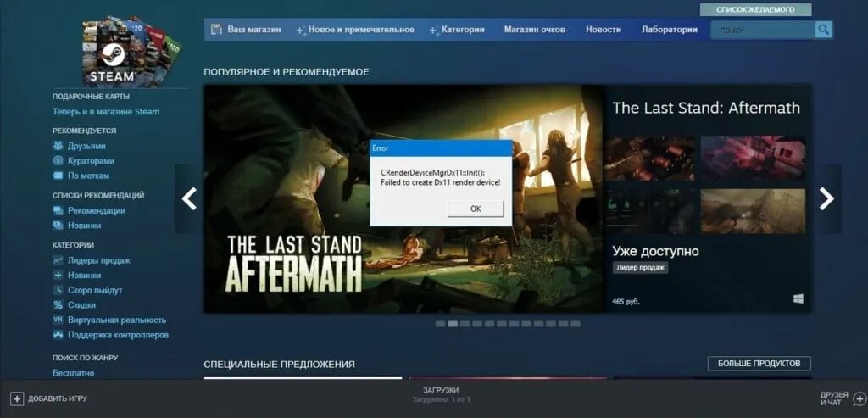868x418 pixels.
Task: Click Добавить игру label
Action: tap(58, 398)
